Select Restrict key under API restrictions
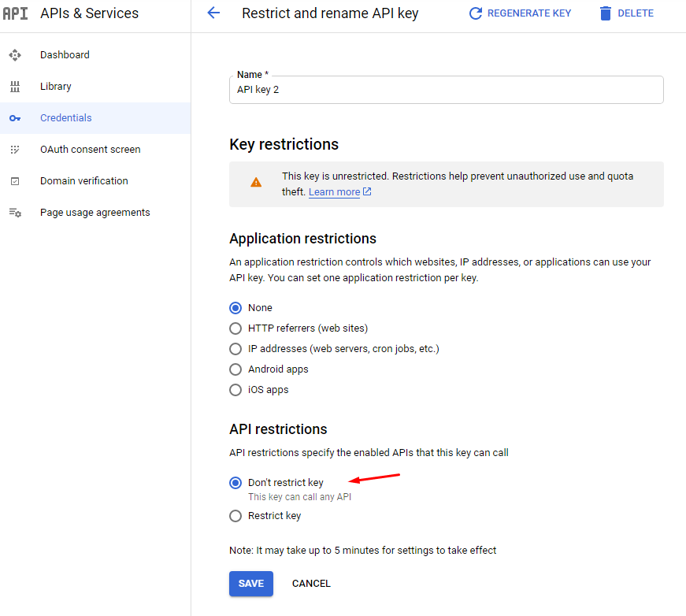686x616 pixels. click(235, 515)
